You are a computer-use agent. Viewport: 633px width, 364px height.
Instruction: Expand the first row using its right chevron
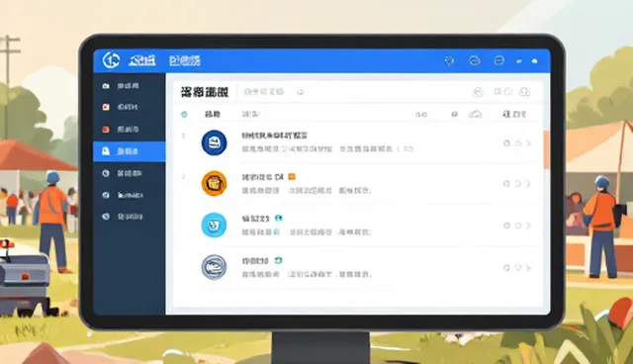point(528,143)
